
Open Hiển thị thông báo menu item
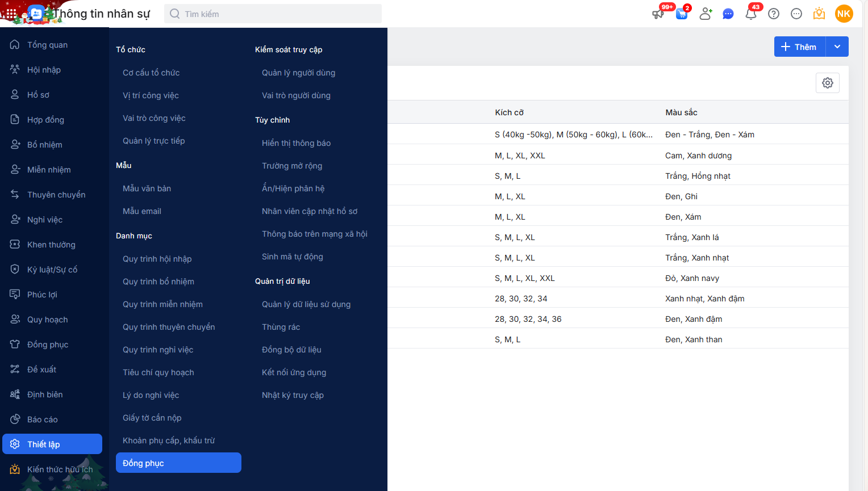click(296, 143)
